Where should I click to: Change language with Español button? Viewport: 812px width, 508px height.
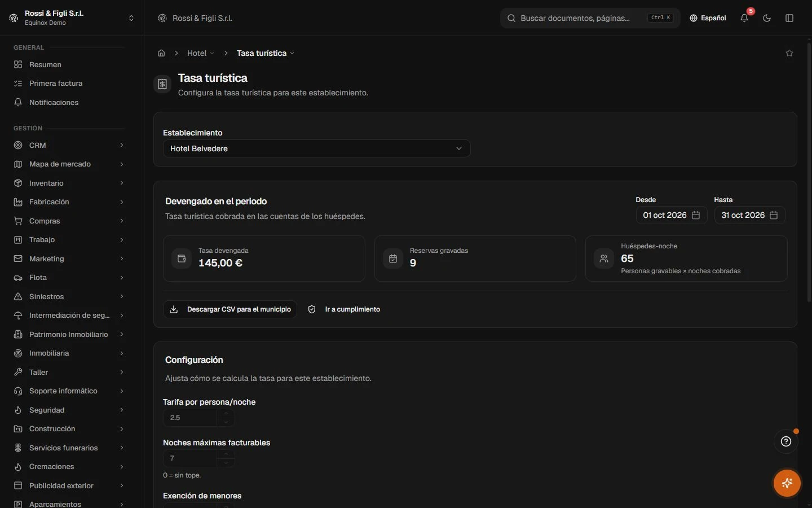(708, 18)
